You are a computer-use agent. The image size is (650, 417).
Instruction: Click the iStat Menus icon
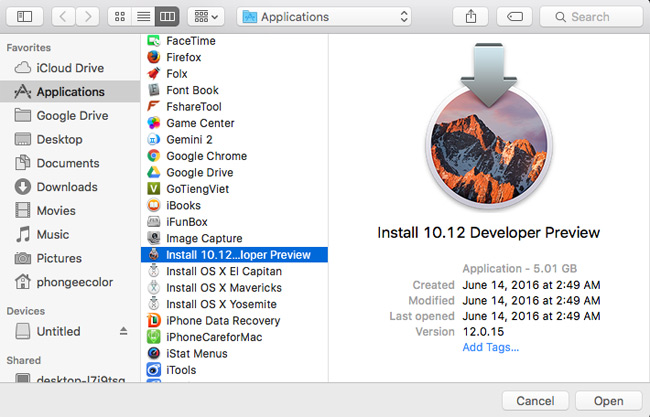coord(154,354)
